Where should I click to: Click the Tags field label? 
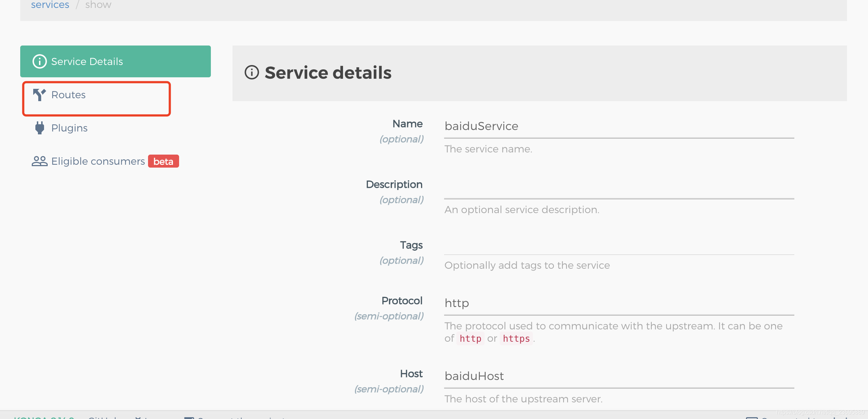[x=411, y=245]
